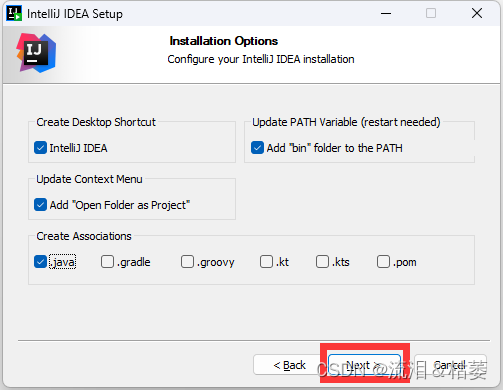Image resolution: width=503 pixels, height=390 pixels.
Task: Check the .kts association box
Action: (x=322, y=262)
